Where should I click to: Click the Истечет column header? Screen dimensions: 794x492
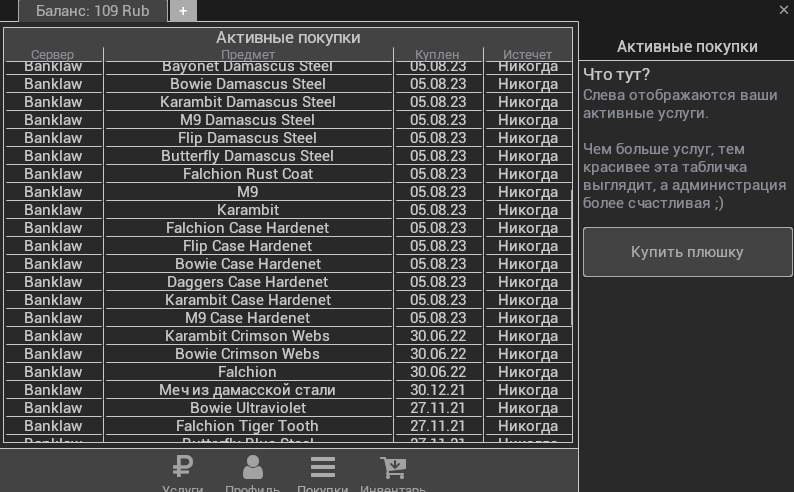click(x=528, y=54)
